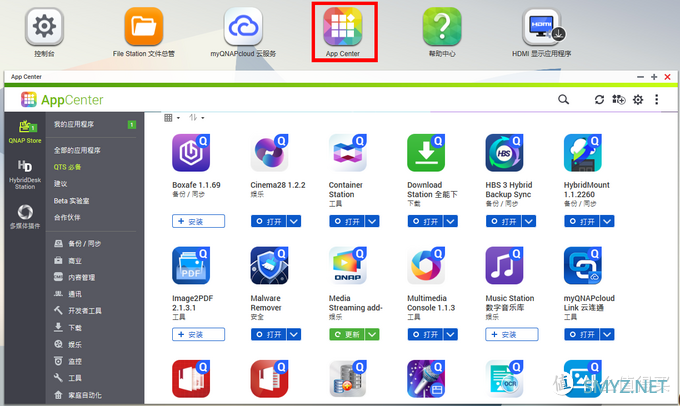The height and width of the screenshot is (406, 680).
Task: Click the Container Station app icon
Action: tap(348, 153)
